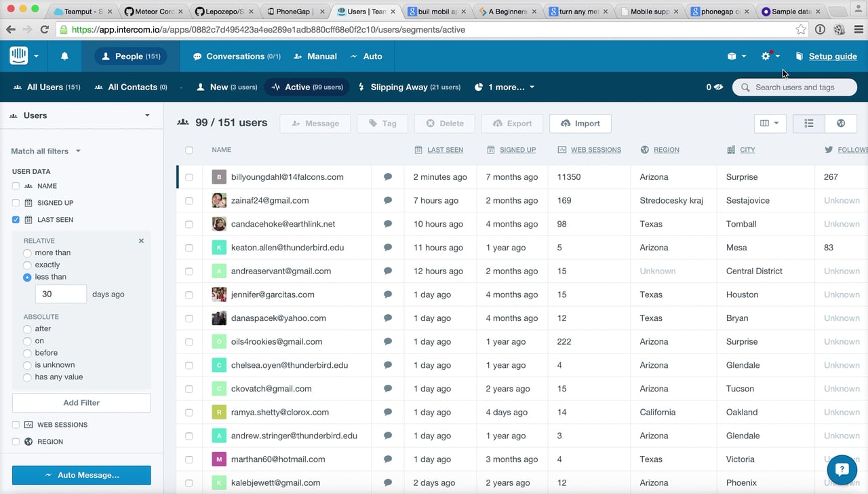This screenshot has height=494, width=868.
Task: Select the Slipping Away segment
Action: [x=409, y=87]
